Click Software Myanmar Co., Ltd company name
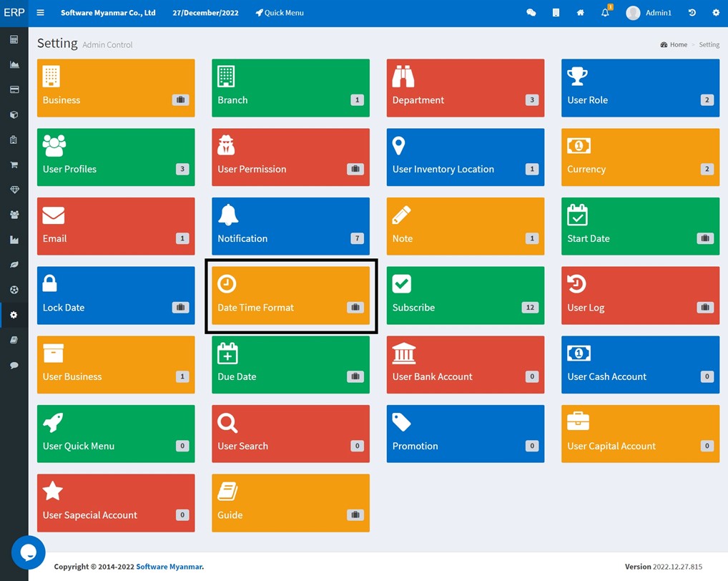Screen dimensions: 728x581 (108, 13)
